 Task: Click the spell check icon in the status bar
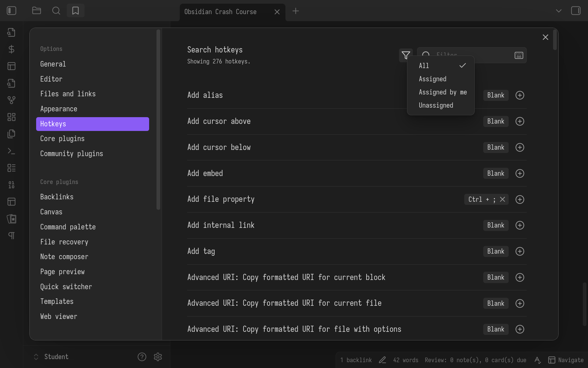click(x=537, y=360)
